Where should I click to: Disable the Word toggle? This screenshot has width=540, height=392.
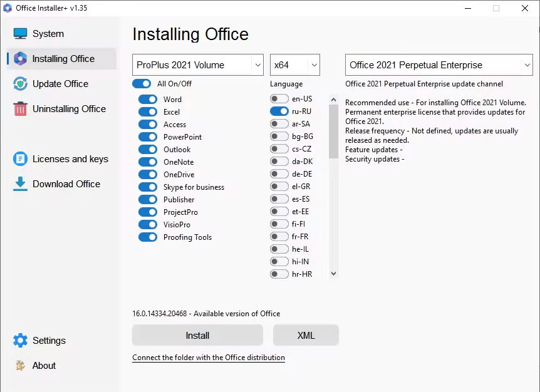click(x=148, y=99)
